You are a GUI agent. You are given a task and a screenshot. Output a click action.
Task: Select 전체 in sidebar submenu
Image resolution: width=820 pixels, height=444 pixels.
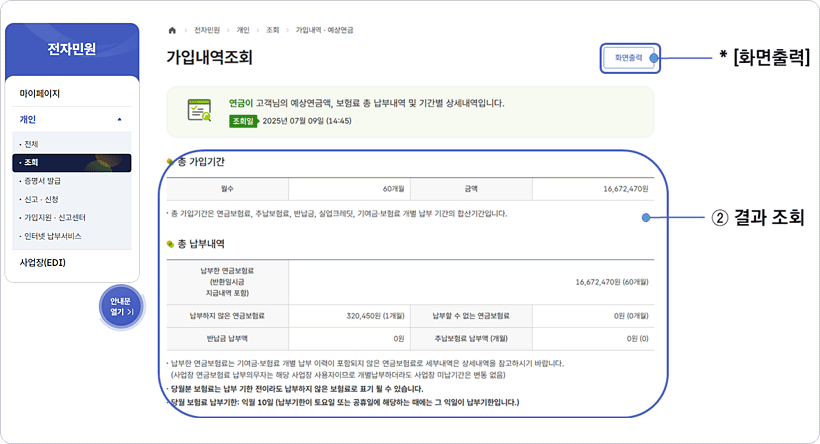(x=31, y=144)
